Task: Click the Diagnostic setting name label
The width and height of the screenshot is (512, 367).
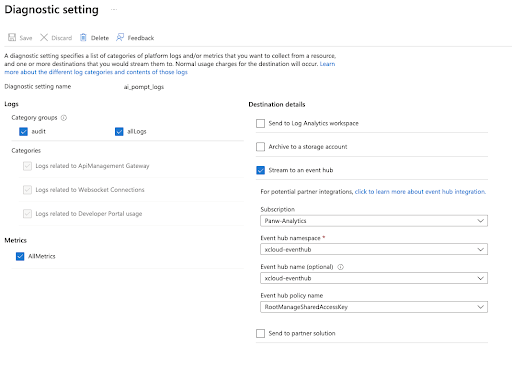Action: coord(38,87)
